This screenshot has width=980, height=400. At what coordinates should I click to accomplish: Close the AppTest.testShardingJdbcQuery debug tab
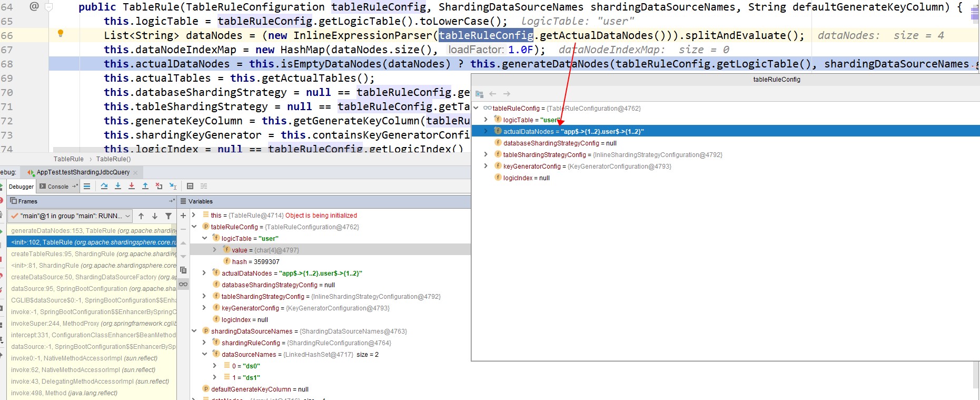(x=135, y=172)
